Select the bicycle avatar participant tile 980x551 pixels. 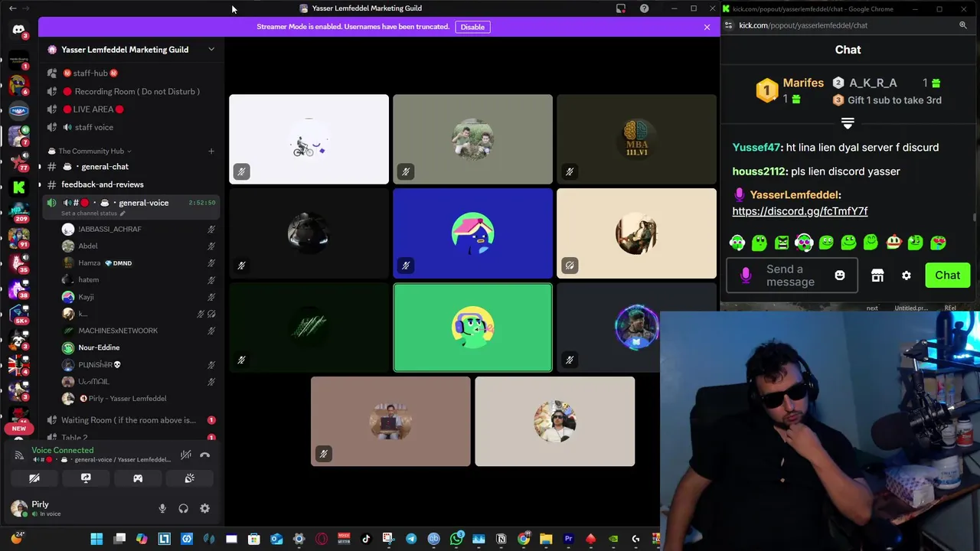click(309, 139)
